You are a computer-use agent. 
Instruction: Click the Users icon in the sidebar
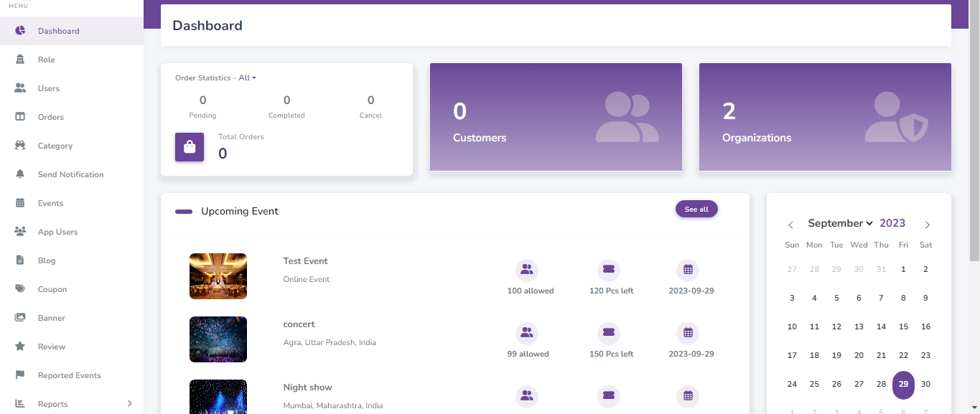coord(20,88)
